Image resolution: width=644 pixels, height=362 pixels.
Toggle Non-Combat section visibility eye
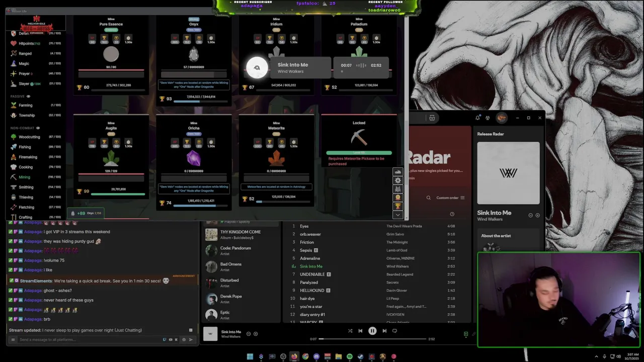tap(38, 128)
